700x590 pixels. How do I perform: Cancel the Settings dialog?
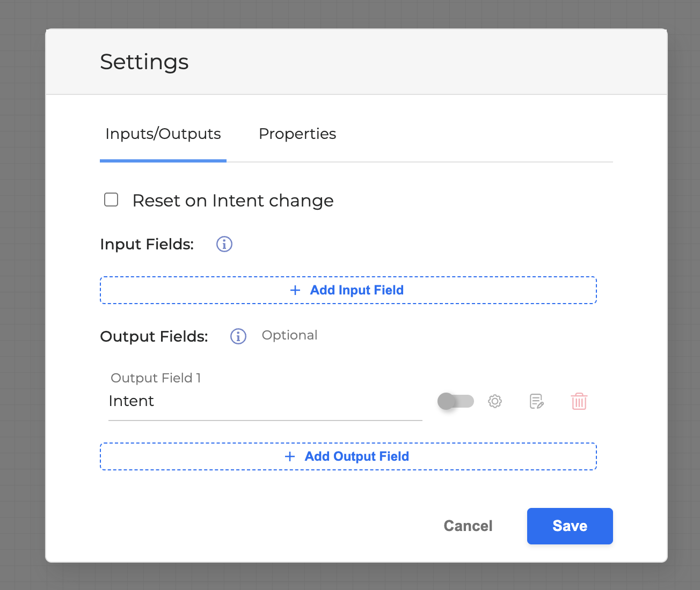[468, 526]
